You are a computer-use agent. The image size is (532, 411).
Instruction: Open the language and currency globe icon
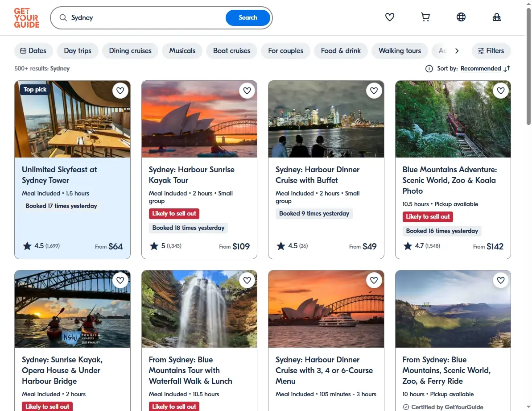point(461,17)
